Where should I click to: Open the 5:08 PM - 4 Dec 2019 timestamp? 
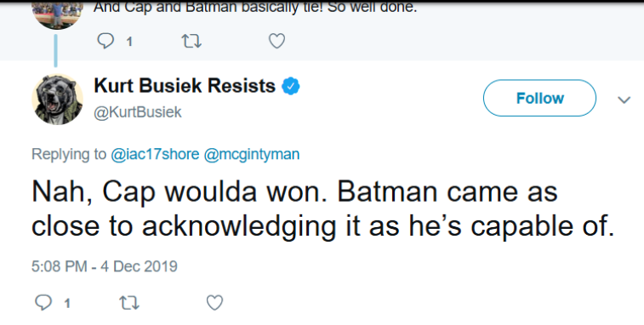tap(105, 266)
